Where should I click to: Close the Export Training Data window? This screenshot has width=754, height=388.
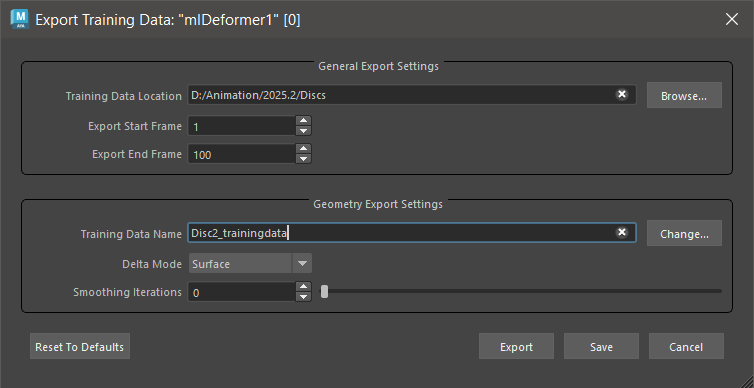click(732, 19)
